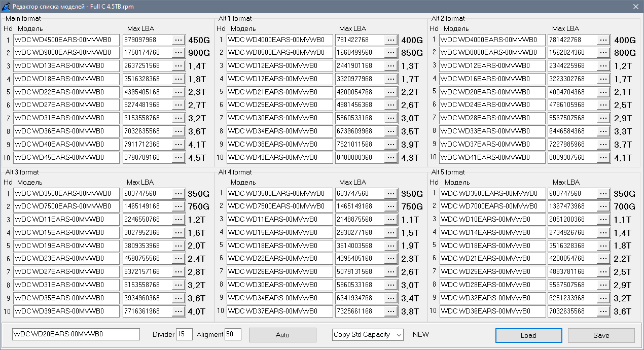Click Alt 3 format Max LBA field 4590755568
This screenshot has width=644, height=350.
147,259
